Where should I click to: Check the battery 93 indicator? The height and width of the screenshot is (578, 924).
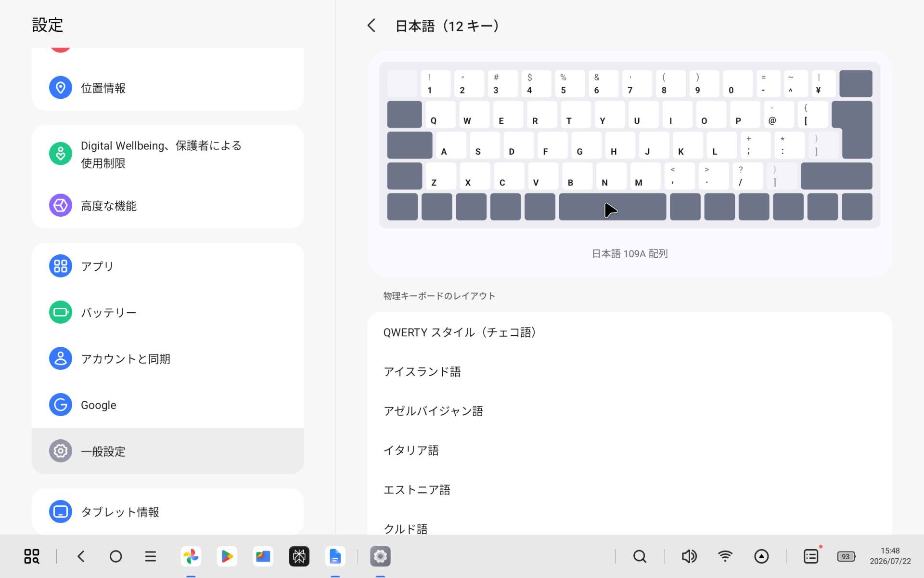(x=846, y=556)
